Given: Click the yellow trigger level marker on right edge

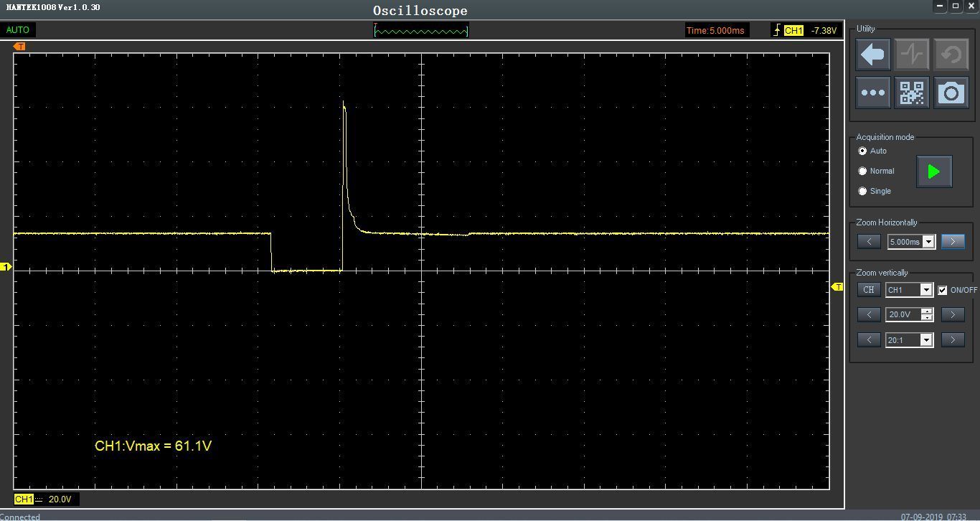Looking at the screenshot, I should (x=837, y=287).
